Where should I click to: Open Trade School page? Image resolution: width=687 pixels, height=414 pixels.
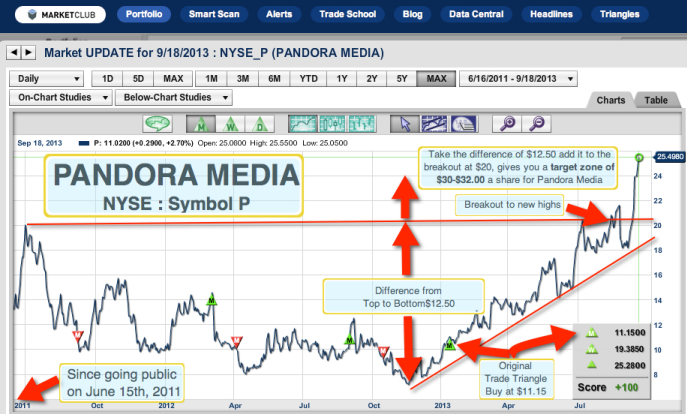348,14
